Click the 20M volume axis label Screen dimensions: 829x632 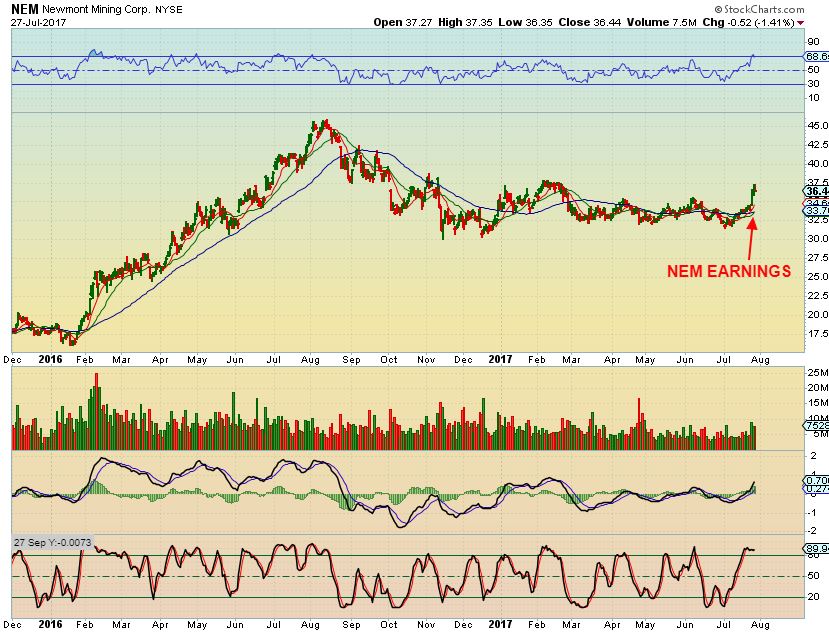pos(817,388)
